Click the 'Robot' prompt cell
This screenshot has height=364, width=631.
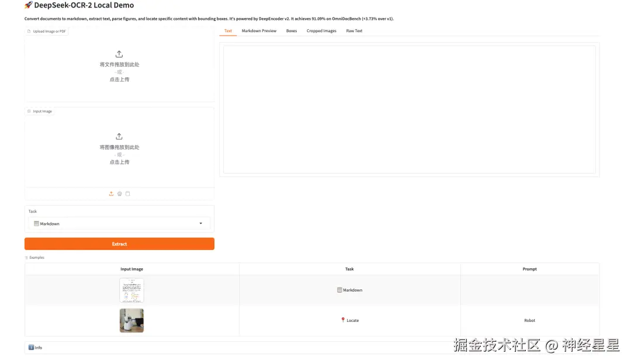[529, 321]
